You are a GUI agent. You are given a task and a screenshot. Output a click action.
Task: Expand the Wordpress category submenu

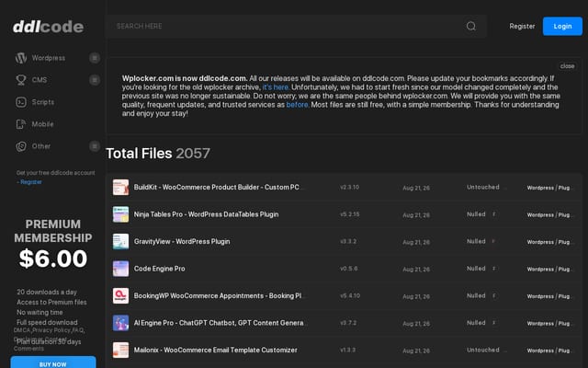coord(95,58)
